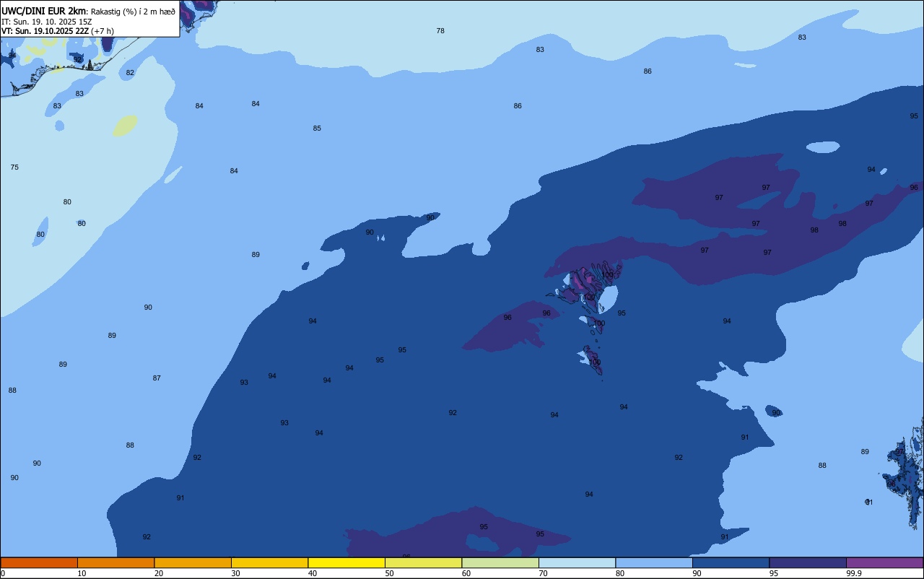Click the legend tick label 30
This screenshot has width=924, height=579.
click(x=235, y=573)
